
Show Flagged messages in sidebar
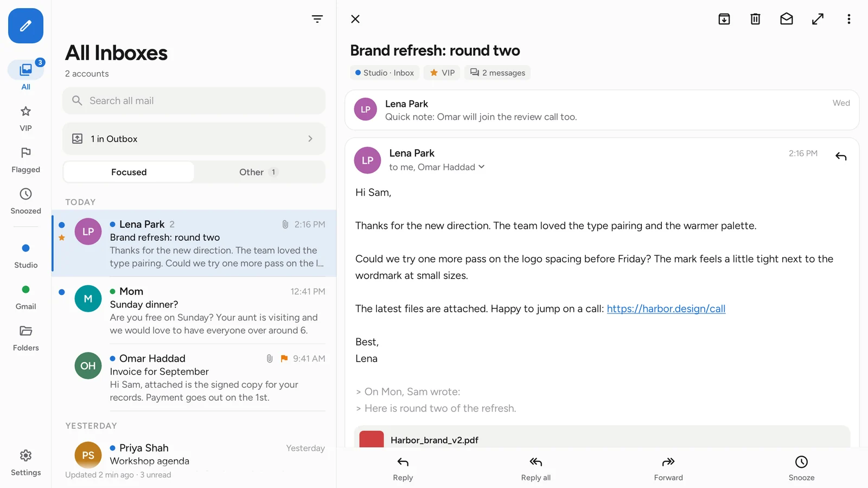click(25, 160)
